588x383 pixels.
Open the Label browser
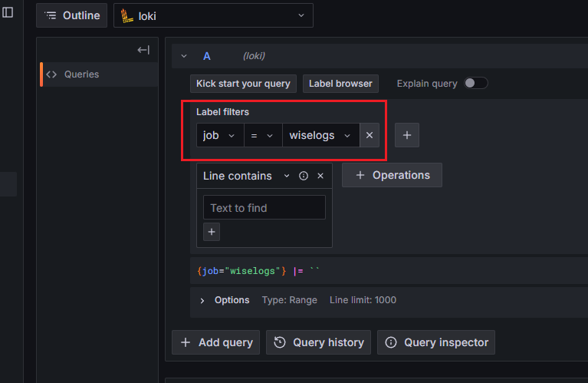[340, 84]
